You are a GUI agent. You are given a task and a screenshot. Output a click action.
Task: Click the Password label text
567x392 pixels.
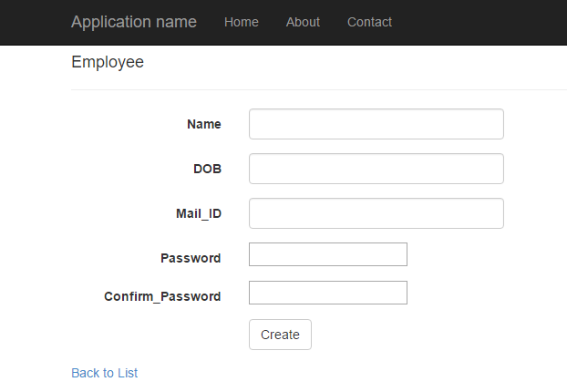click(191, 258)
